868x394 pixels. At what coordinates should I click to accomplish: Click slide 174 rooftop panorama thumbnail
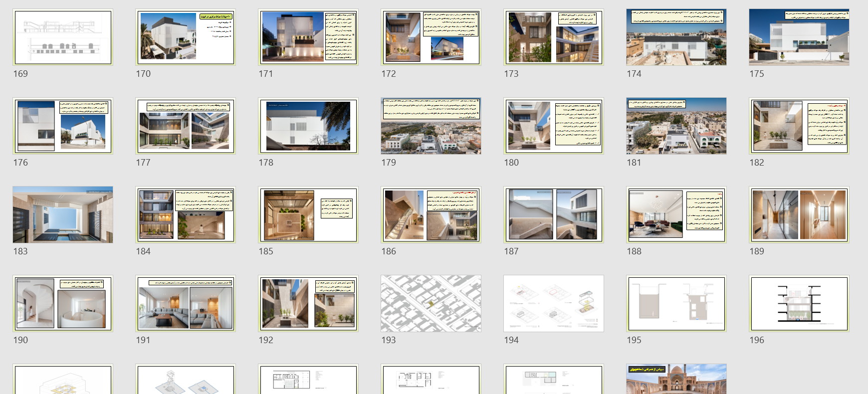(x=676, y=37)
